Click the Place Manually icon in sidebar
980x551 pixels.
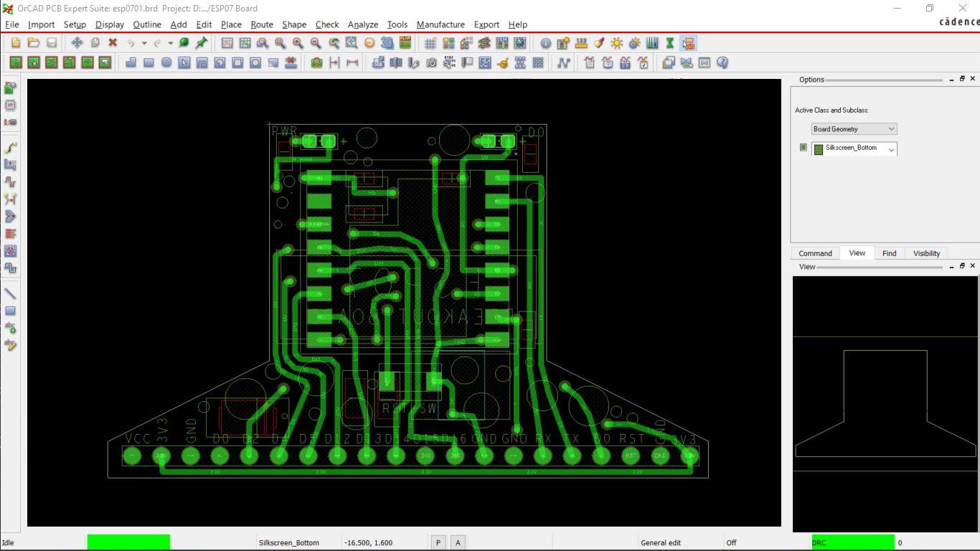point(10,88)
